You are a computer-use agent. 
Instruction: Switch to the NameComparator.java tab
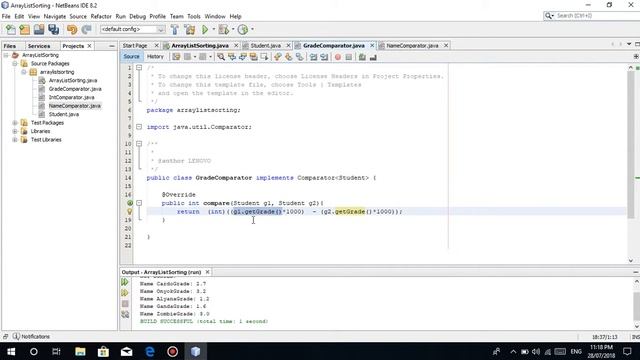pos(412,46)
